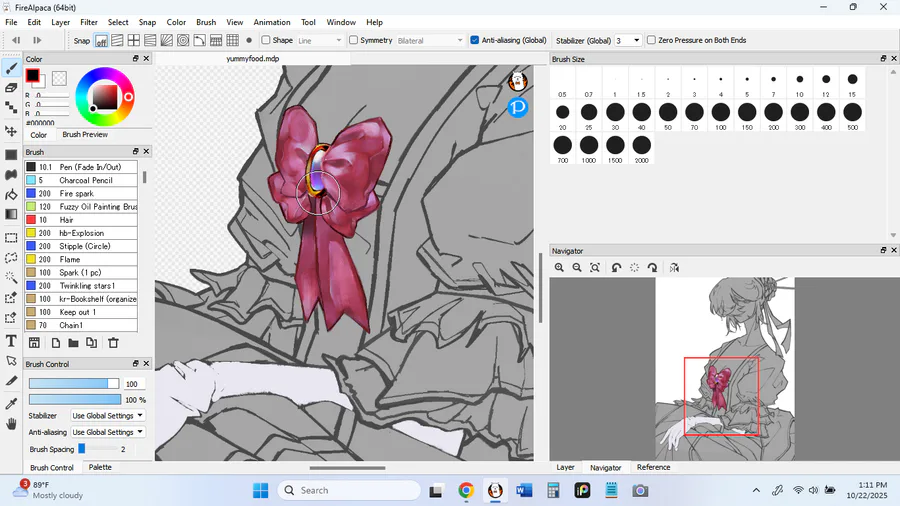Screen dimensions: 900x506
Task: Open the Shape Line dropdown
Action: point(320,41)
